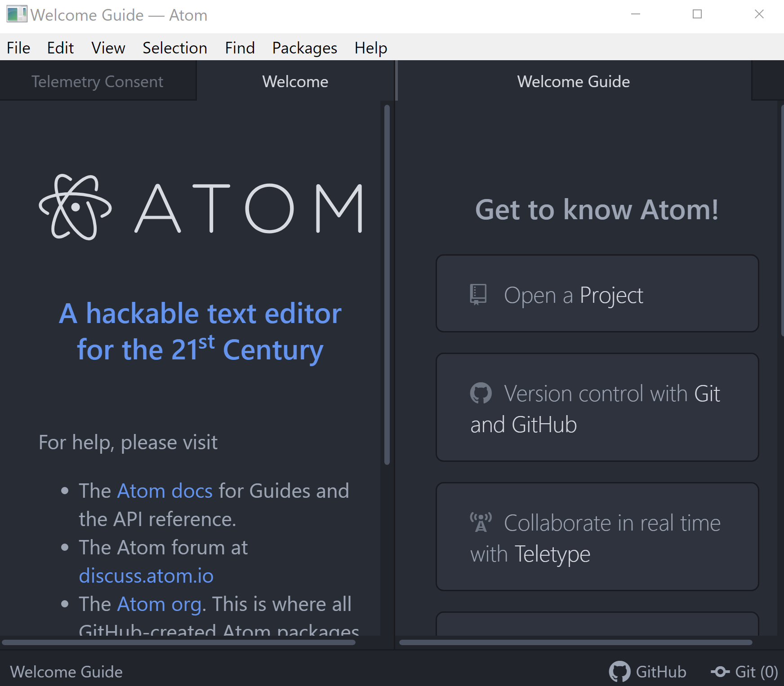
Task: Click Git (0) in the status bar
Action: [756, 672]
